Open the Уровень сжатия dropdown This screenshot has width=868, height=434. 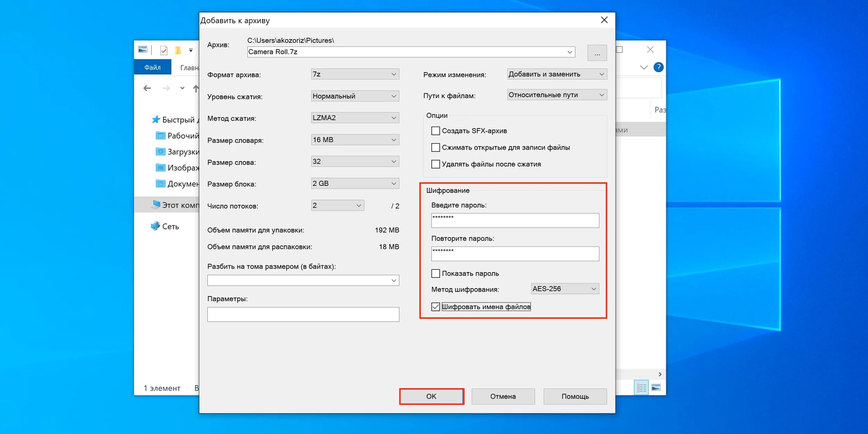tap(355, 96)
